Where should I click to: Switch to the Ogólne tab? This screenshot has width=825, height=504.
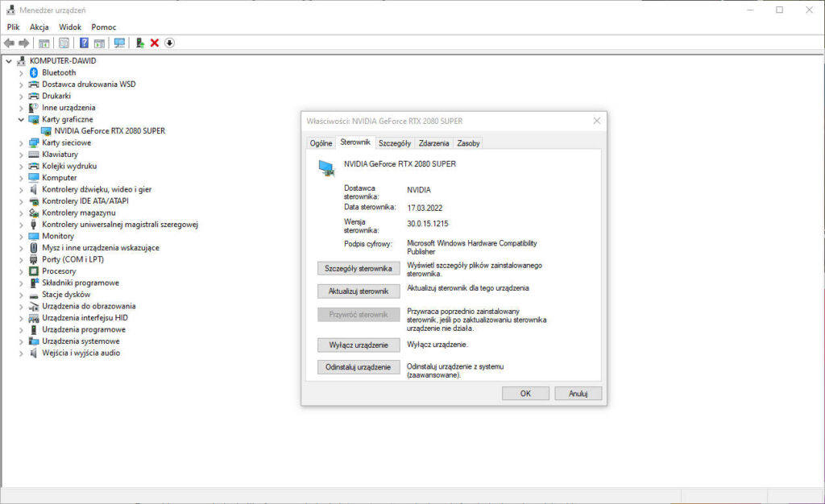tap(321, 143)
